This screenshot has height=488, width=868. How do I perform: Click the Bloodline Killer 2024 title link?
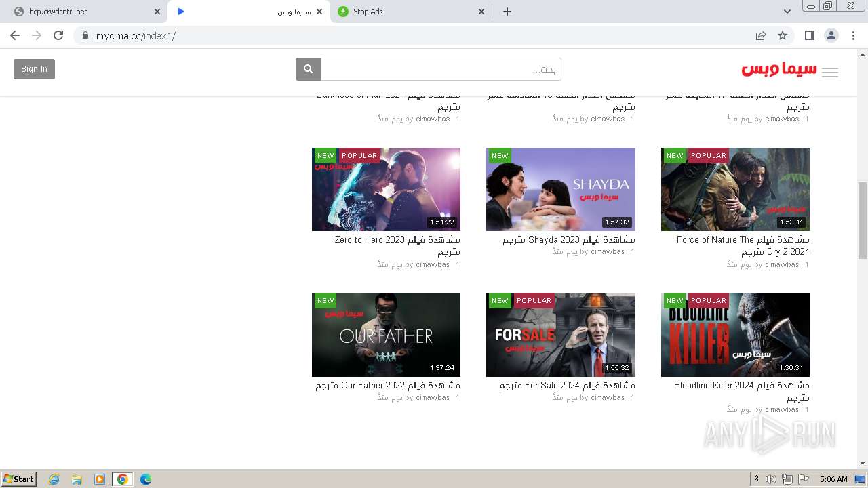[x=742, y=391]
